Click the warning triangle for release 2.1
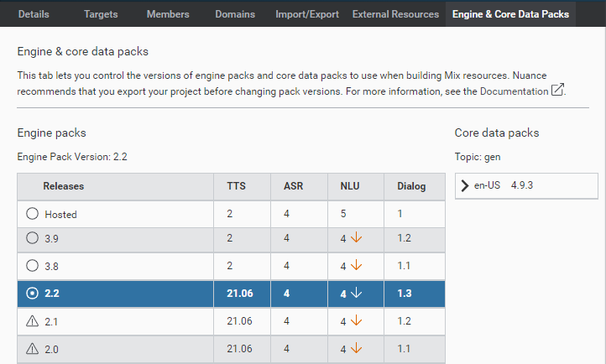The height and width of the screenshot is (364, 606). [x=33, y=320]
